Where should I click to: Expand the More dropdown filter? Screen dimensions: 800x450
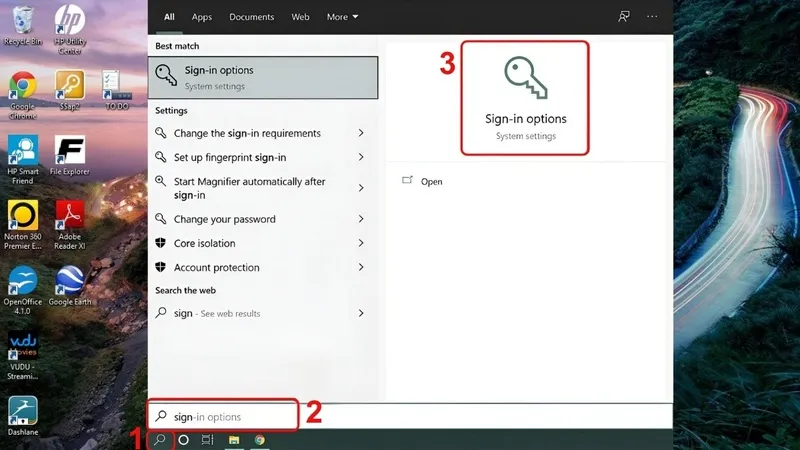pyautogui.click(x=342, y=17)
